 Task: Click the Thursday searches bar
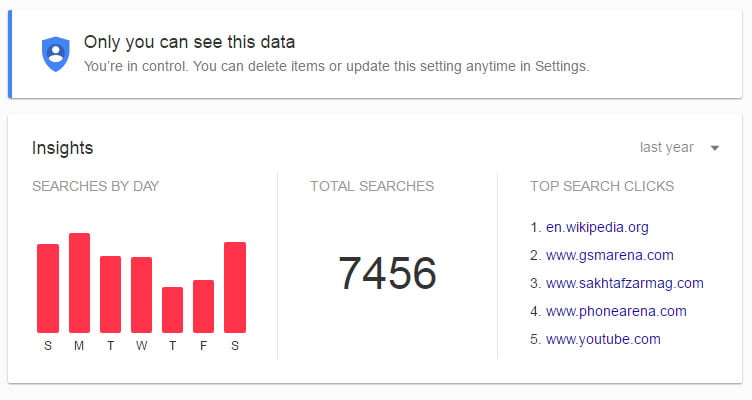[x=172, y=310]
